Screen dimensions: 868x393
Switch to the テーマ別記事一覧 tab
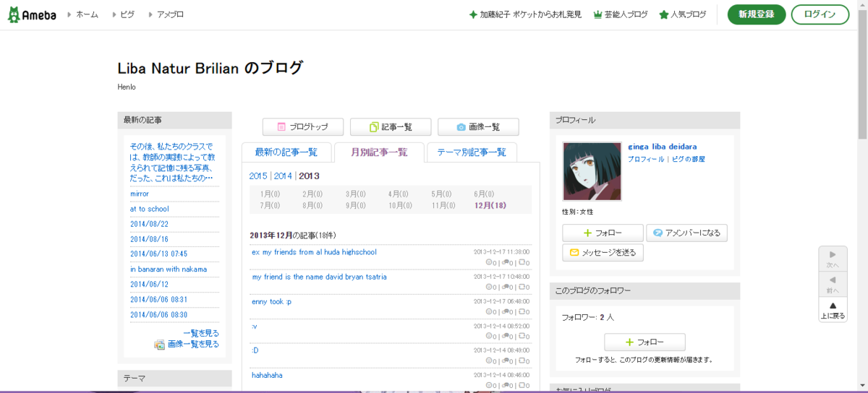(x=472, y=152)
